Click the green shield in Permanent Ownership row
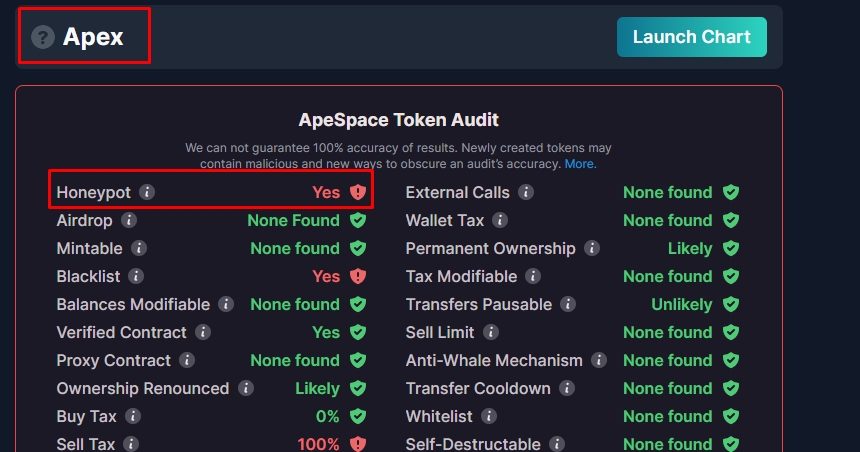This screenshot has width=860, height=452. tap(731, 248)
